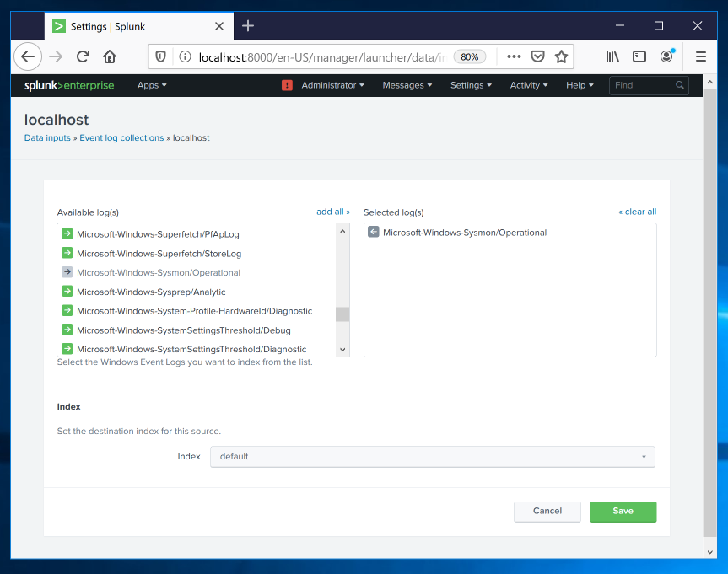728x574 pixels.
Task: Toggle the browser sidebar view
Action: [x=639, y=56]
